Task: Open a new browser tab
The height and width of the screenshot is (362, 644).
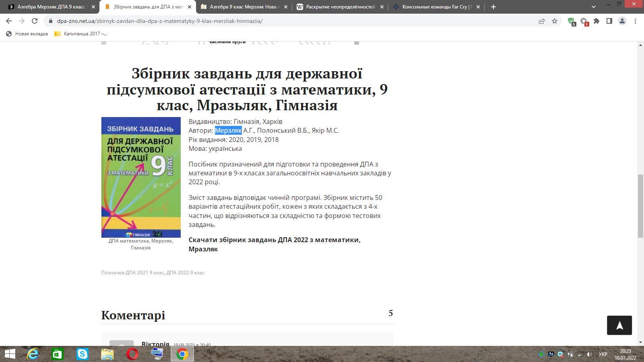Action: click(x=493, y=7)
